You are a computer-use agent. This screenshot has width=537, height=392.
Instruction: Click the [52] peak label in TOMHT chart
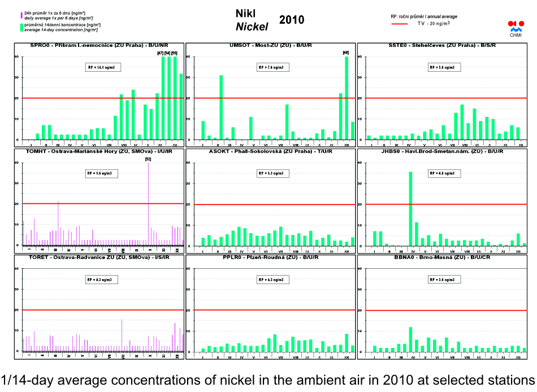tap(148, 159)
